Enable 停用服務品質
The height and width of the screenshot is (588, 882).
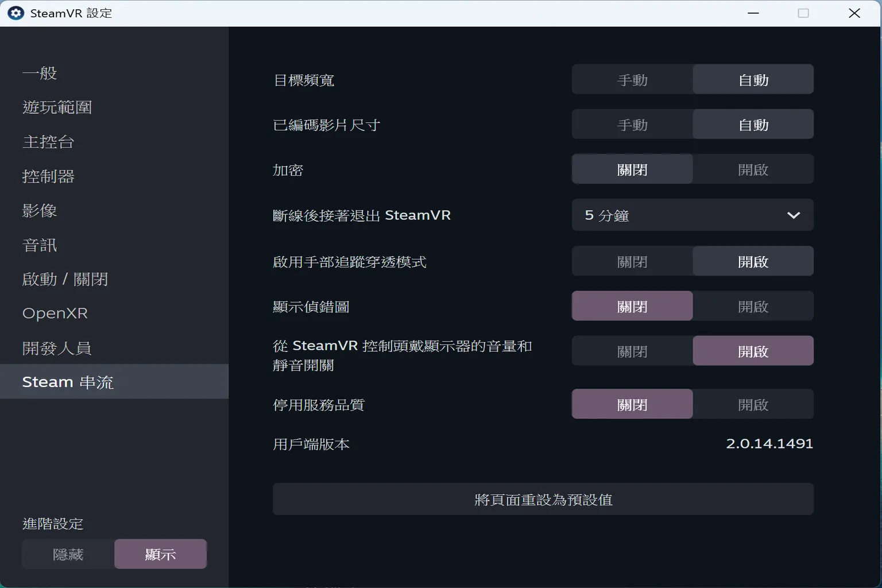click(x=753, y=404)
